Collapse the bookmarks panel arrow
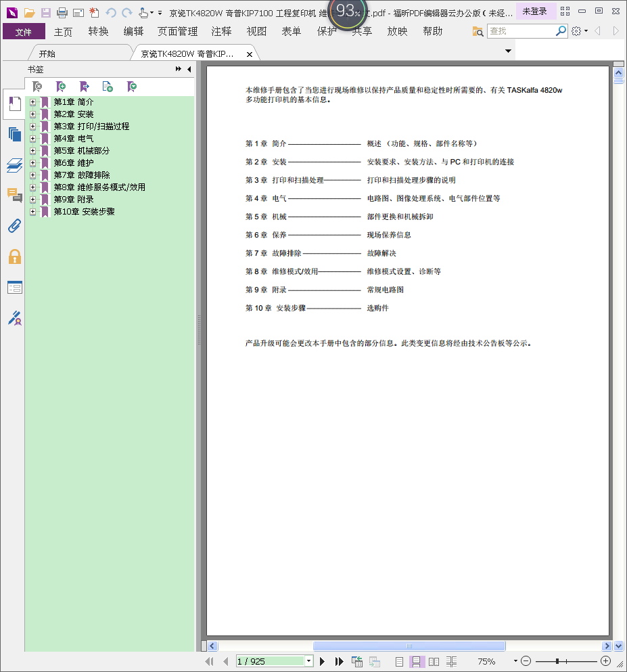The height and width of the screenshot is (672, 627). click(x=189, y=69)
